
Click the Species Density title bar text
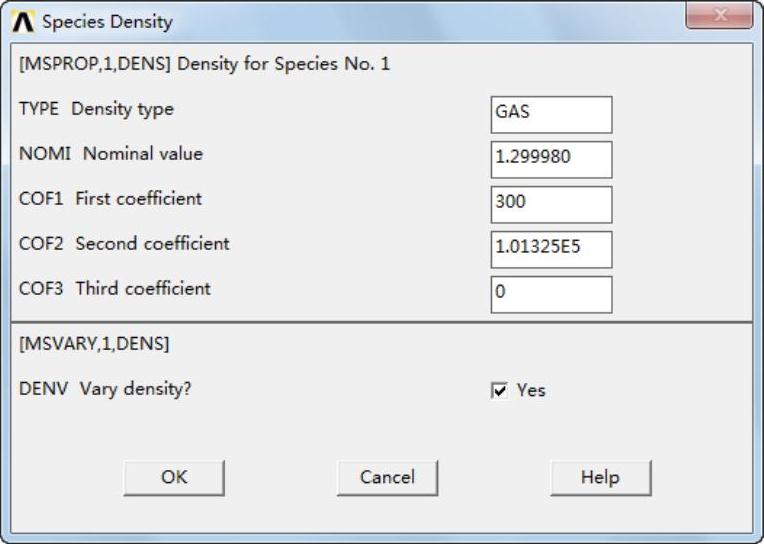point(107,21)
